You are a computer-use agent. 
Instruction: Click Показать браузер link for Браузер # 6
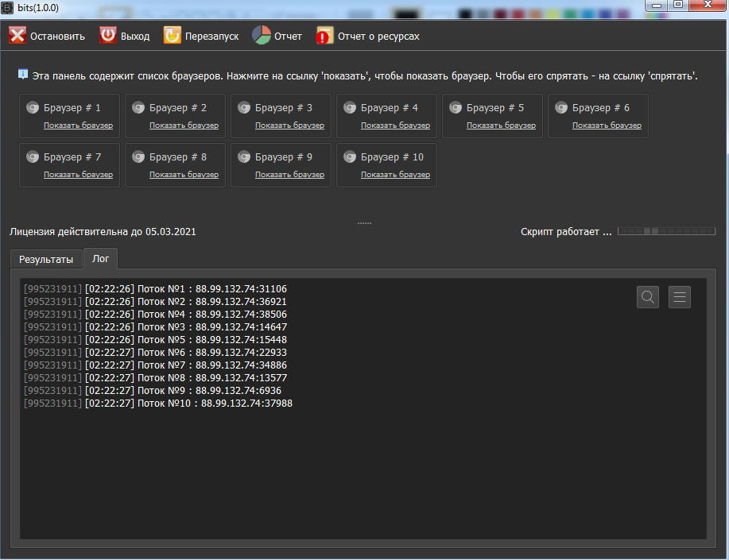607,126
